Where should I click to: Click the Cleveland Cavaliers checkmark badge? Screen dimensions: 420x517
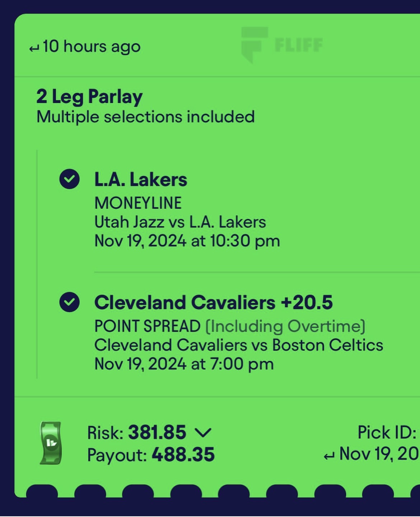point(69,302)
